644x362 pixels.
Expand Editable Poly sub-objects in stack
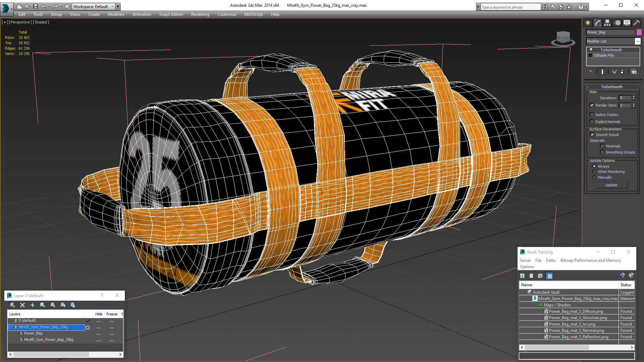point(590,55)
